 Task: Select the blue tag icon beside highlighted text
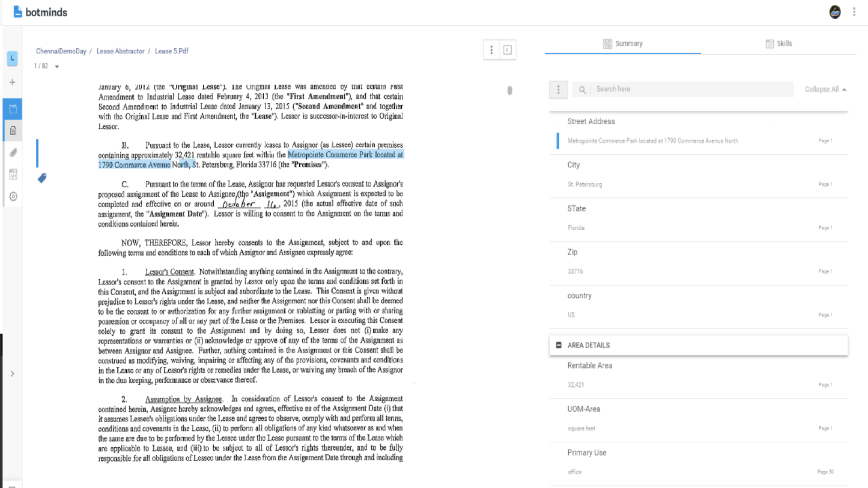coord(42,178)
